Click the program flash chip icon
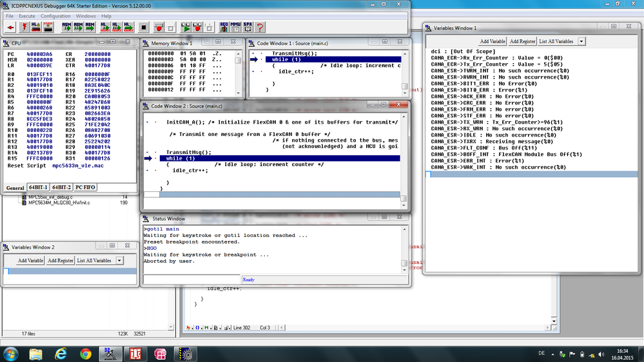 pyautogui.click(x=48, y=28)
